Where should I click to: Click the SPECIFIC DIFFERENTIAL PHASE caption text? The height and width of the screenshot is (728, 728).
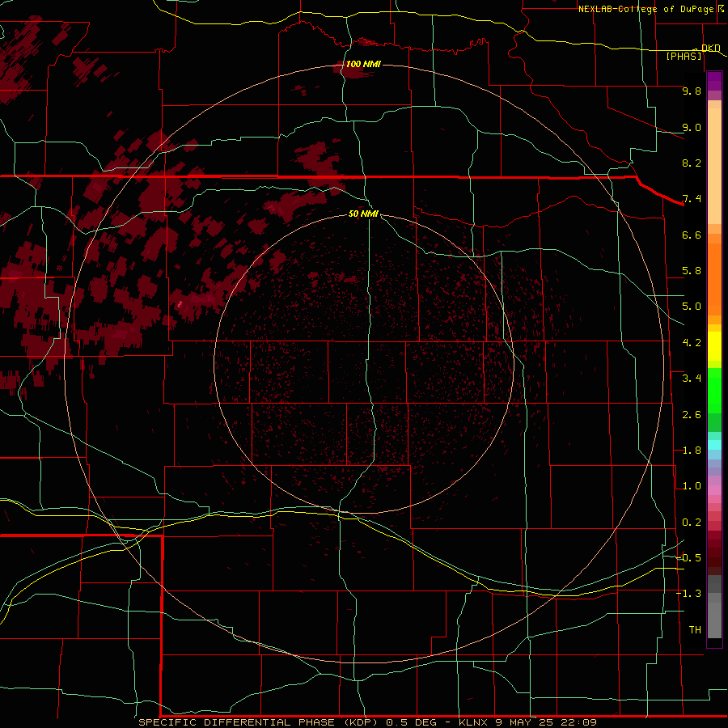tap(236, 722)
